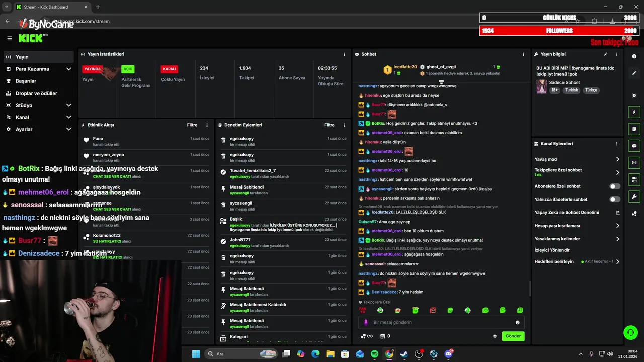Open Hedefleri belirleyin goals
Screen dimensions: 644x362
click(577, 261)
